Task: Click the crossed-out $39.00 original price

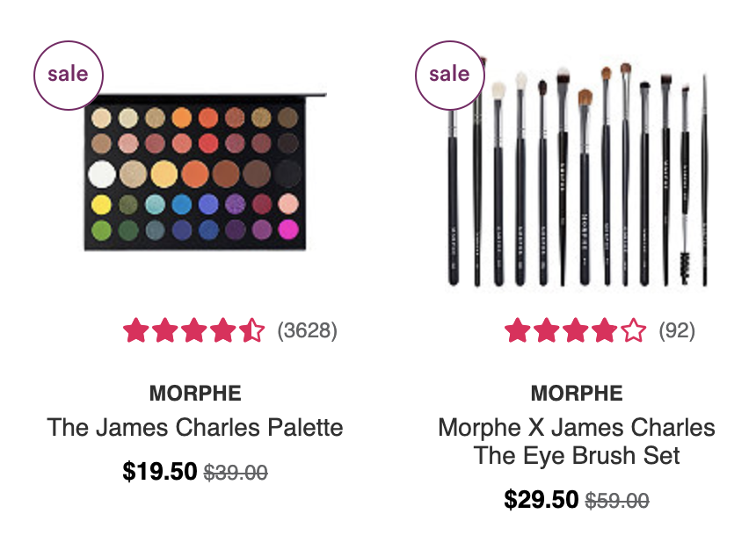Action: click(x=236, y=473)
